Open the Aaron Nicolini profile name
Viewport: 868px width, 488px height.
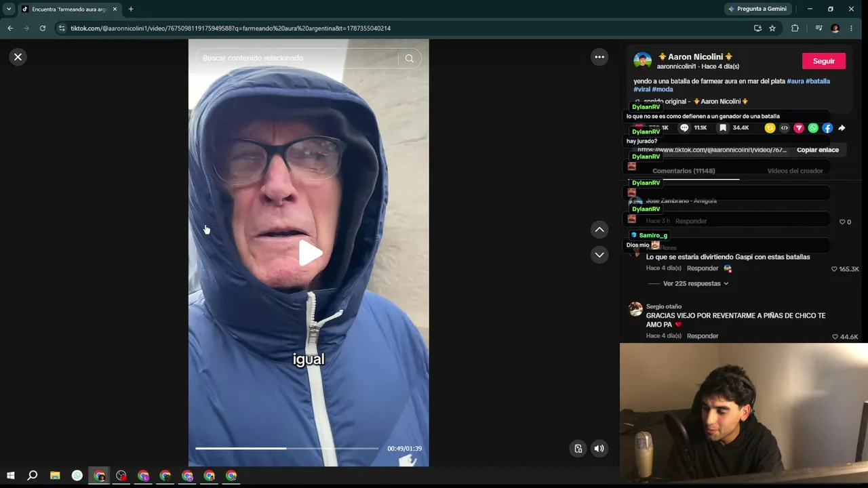click(696, 57)
